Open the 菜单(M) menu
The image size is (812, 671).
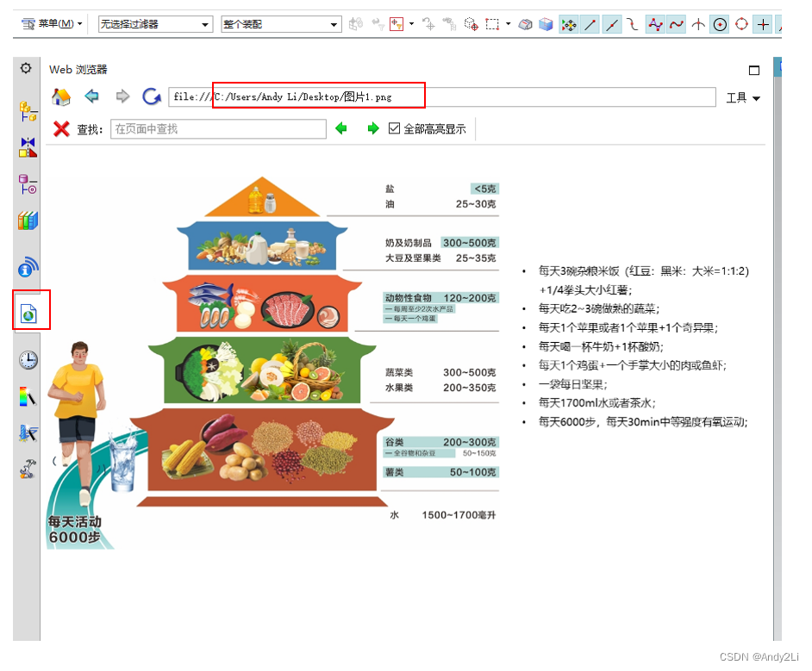[52, 24]
